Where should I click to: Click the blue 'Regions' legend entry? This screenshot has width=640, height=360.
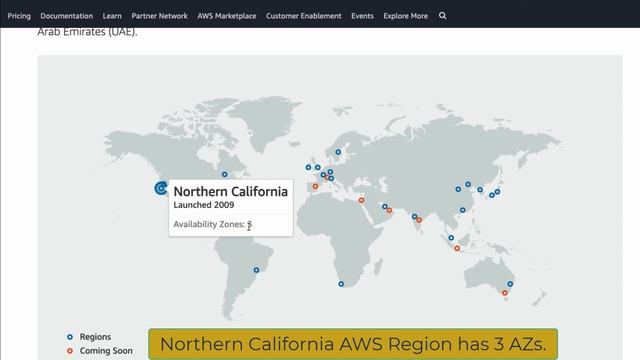click(x=89, y=337)
